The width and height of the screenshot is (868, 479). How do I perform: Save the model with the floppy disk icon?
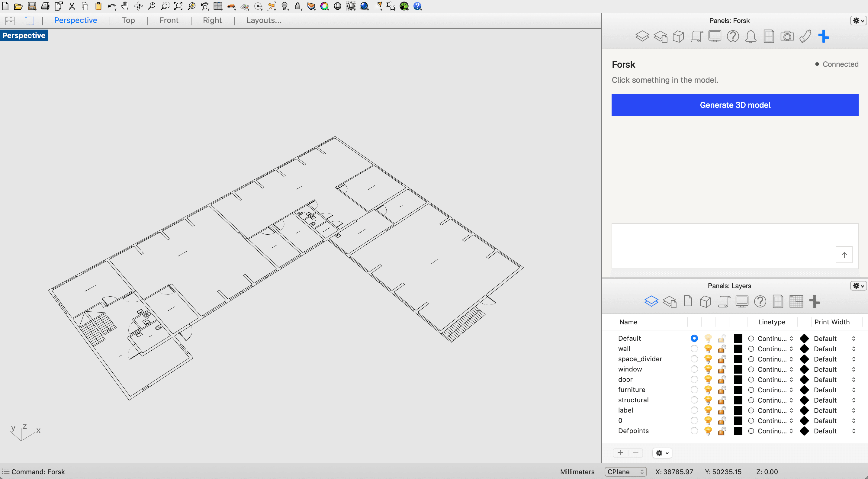pyautogui.click(x=32, y=6)
